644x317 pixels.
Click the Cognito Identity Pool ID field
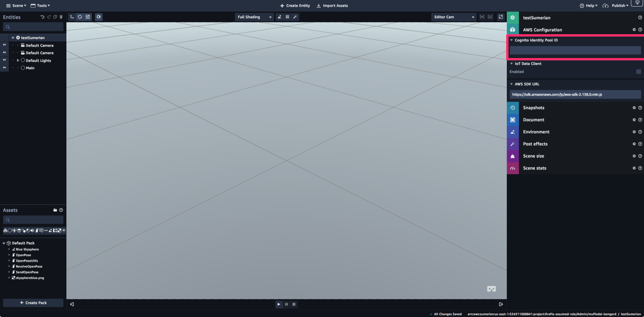pos(575,50)
